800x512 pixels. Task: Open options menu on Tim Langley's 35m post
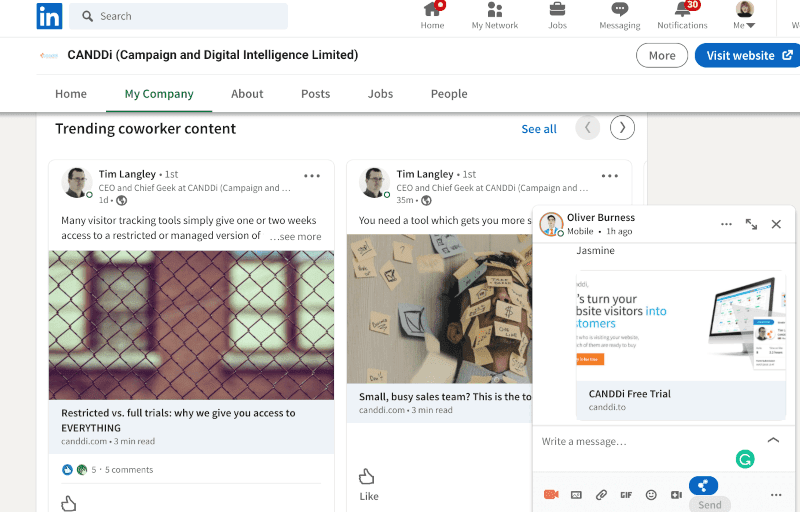[x=610, y=175]
